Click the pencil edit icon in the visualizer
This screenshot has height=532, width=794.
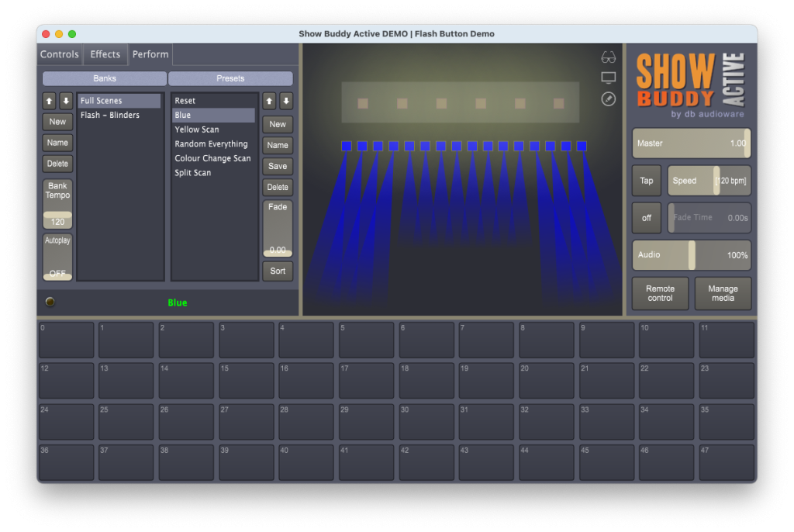[x=608, y=99]
